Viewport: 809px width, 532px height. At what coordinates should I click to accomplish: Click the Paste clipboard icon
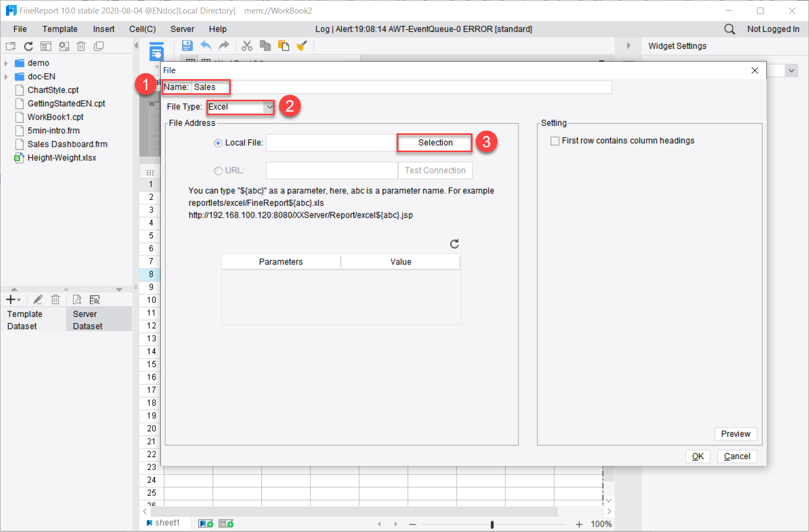(283, 46)
